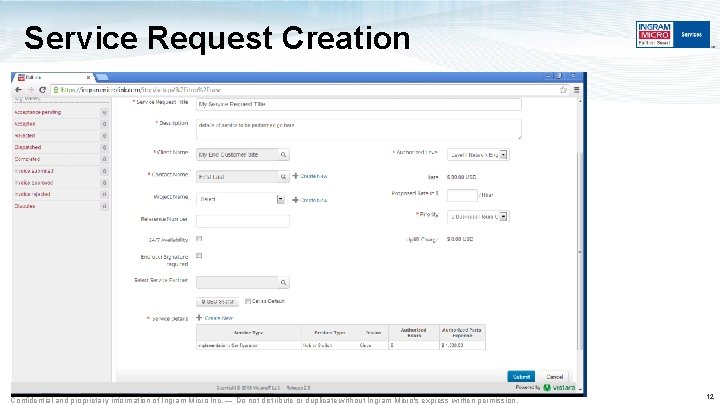Toggle the 24/7 Availability checkbox
720x405 pixels.
[199, 238]
